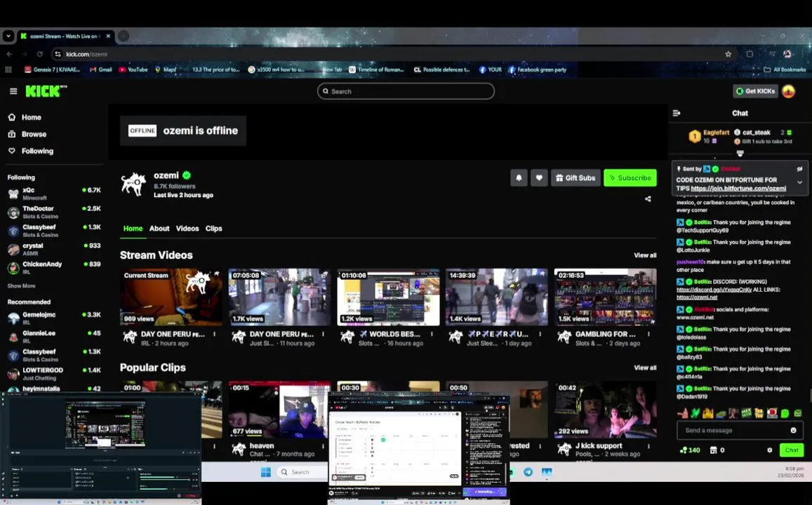The width and height of the screenshot is (812, 505).
Task: Collapse the chat panel arrow icon
Action: tap(677, 113)
